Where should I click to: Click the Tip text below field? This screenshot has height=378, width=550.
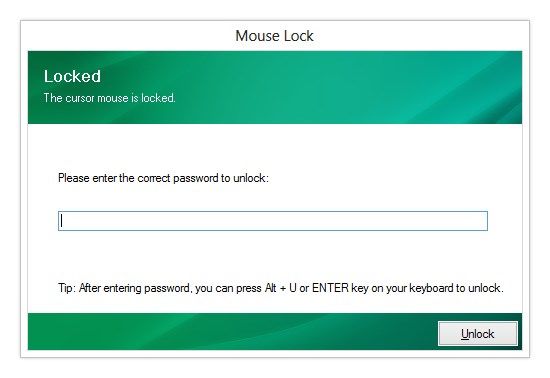[281, 288]
